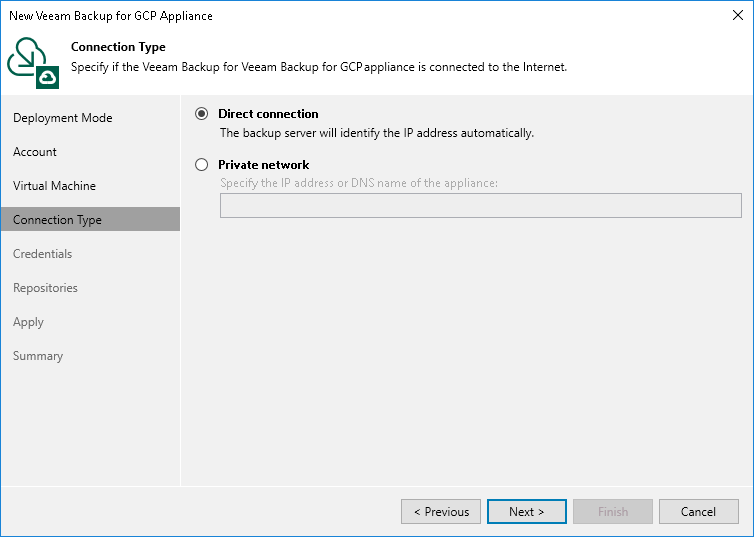The width and height of the screenshot is (754, 537).
Task: Cancel the appliance wizard
Action: pos(699,512)
